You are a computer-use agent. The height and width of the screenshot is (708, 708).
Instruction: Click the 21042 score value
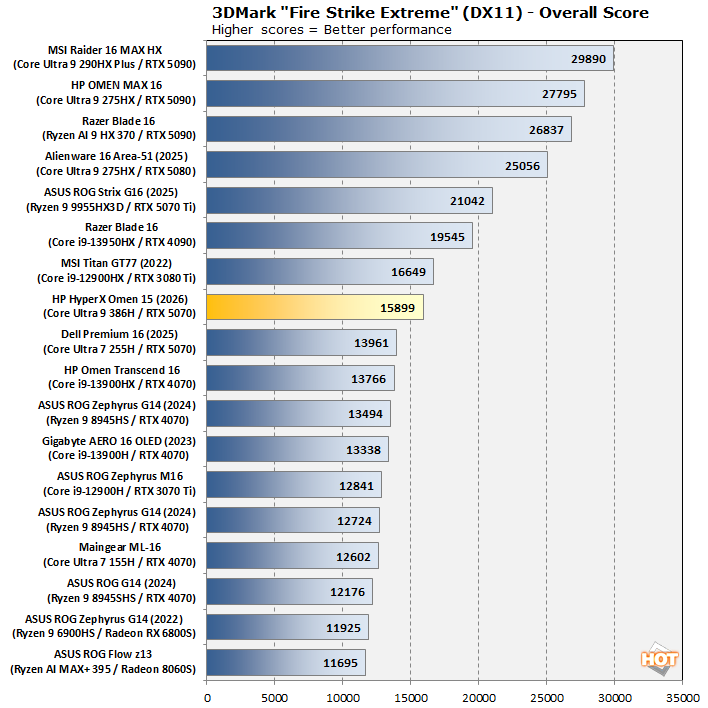tap(467, 201)
